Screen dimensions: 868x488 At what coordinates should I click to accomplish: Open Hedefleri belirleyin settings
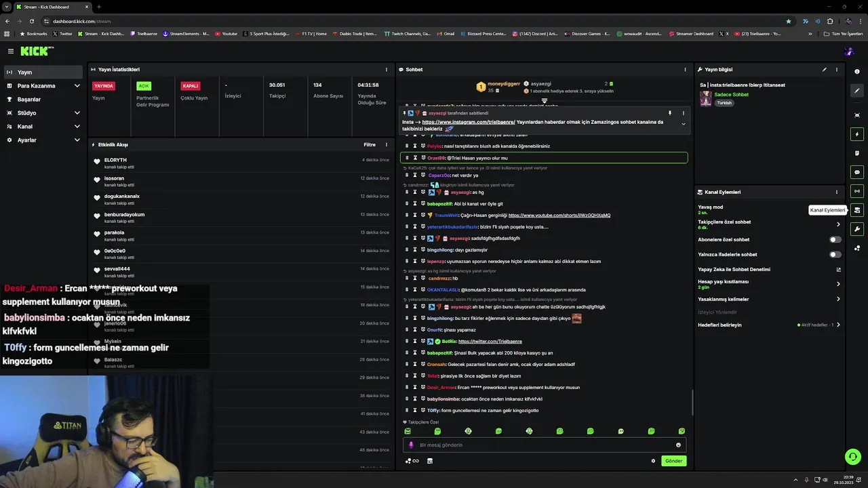tap(770, 325)
